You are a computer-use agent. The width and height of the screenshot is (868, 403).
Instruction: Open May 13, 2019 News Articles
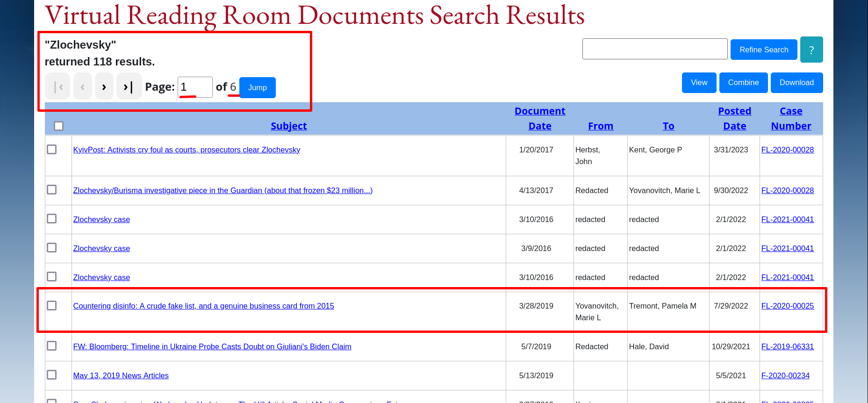click(121, 375)
